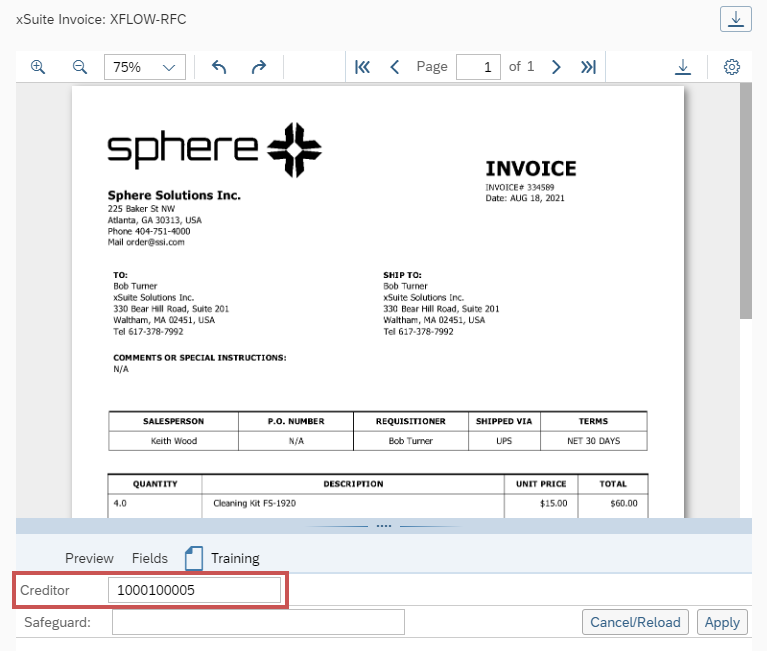The height and width of the screenshot is (651, 767).
Task: Click the 4.0 quantity cell
Action: [120, 503]
